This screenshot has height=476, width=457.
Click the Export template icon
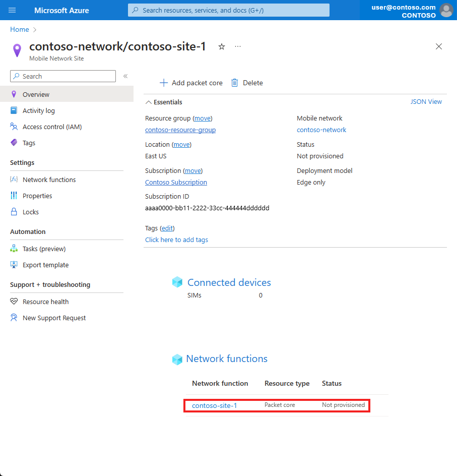pos(14,264)
